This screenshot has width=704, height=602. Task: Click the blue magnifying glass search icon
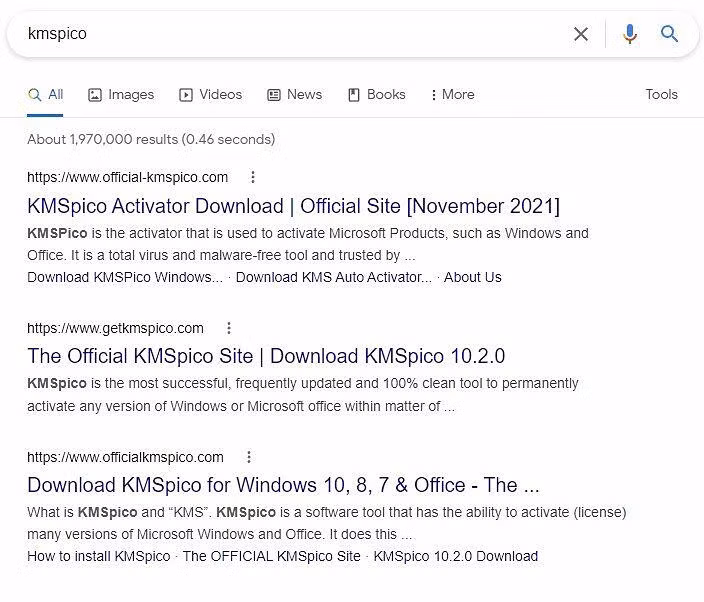click(669, 34)
